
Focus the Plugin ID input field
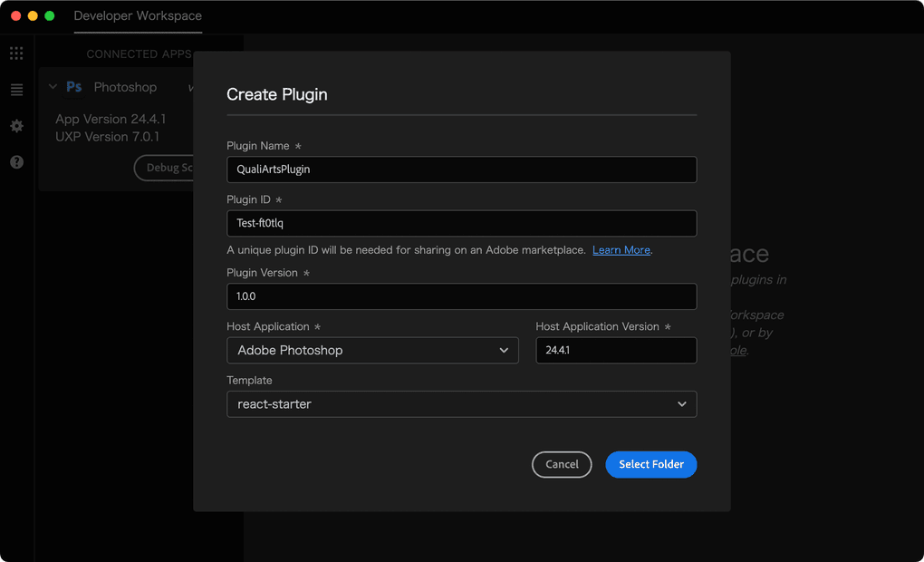pos(461,224)
